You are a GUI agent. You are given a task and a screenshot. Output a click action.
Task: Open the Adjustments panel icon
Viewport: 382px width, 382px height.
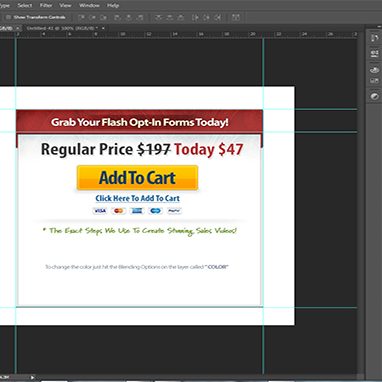[x=374, y=97]
